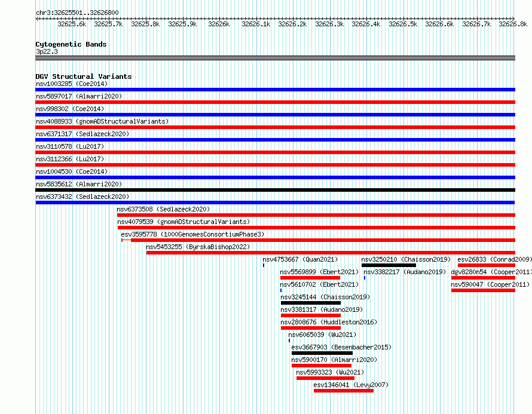Click the DGV Structural Variants track title
Image resolution: width=532 pixels, height=414 pixels.
click(84, 76)
